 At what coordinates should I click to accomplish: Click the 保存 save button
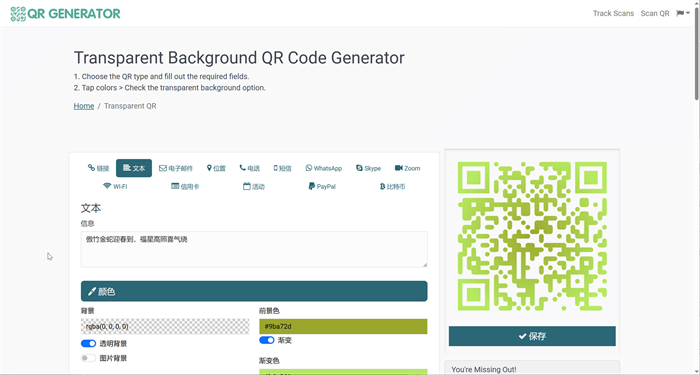pos(532,336)
